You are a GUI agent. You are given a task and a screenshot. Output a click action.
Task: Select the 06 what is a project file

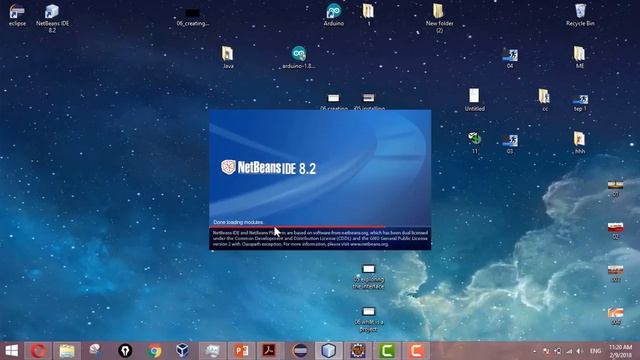pos(368,320)
